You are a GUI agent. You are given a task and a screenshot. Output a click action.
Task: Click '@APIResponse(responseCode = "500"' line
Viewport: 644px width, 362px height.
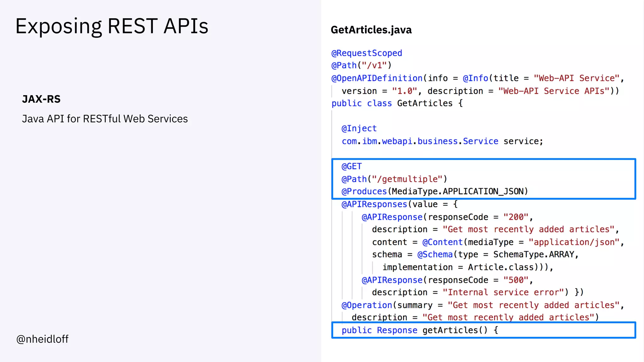pos(447,280)
